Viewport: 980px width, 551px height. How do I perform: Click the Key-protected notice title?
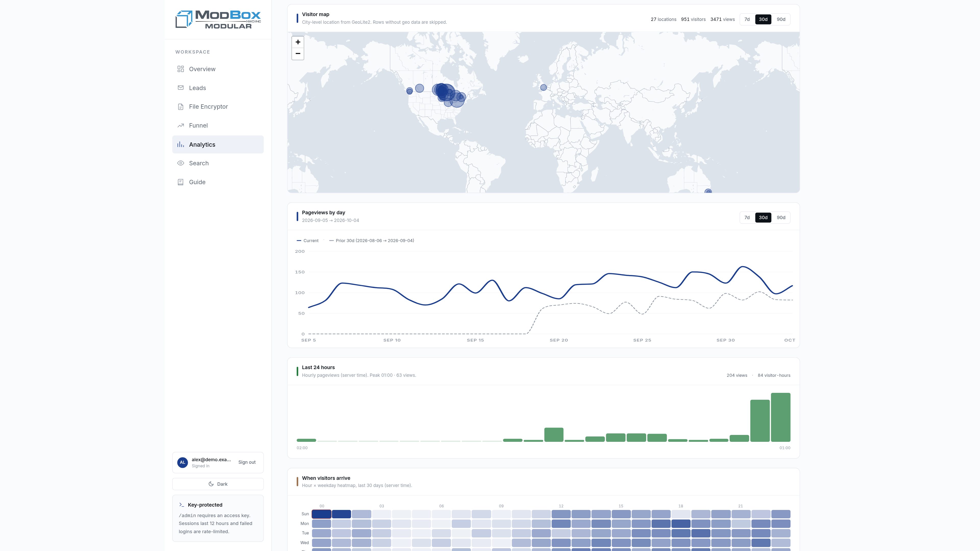[205, 505]
